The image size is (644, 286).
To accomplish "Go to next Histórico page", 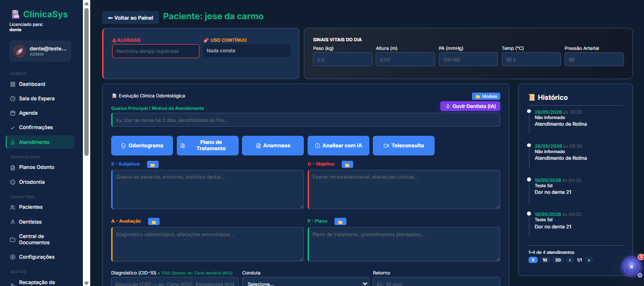I will coord(589,260).
